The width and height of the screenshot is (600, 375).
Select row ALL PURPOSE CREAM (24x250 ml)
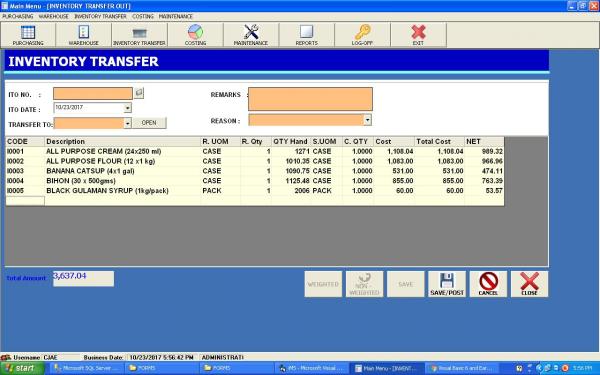pos(255,152)
